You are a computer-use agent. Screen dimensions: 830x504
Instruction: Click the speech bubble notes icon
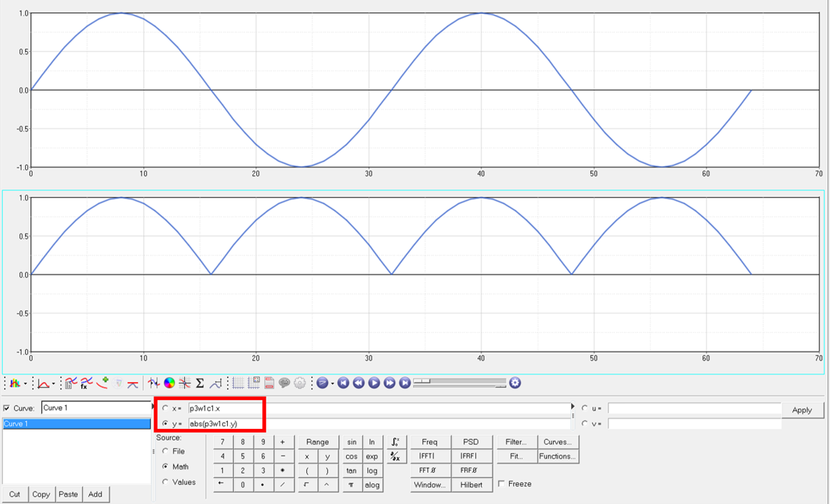pos(285,383)
